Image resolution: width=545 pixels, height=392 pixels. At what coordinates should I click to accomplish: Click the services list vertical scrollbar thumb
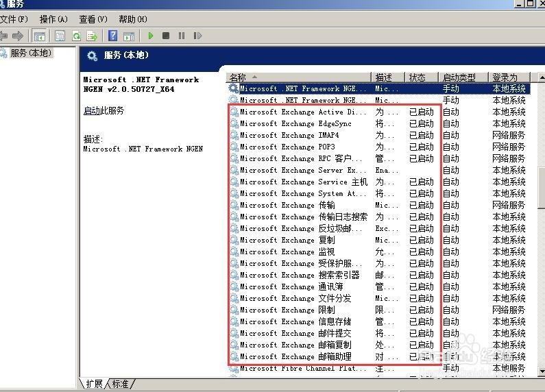click(x=541, y=188)
